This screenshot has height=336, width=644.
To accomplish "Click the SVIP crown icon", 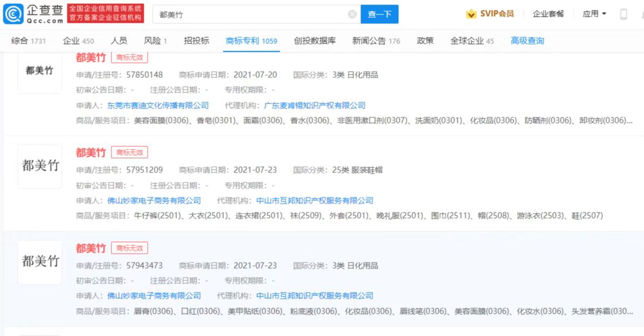I will [471, 14].
